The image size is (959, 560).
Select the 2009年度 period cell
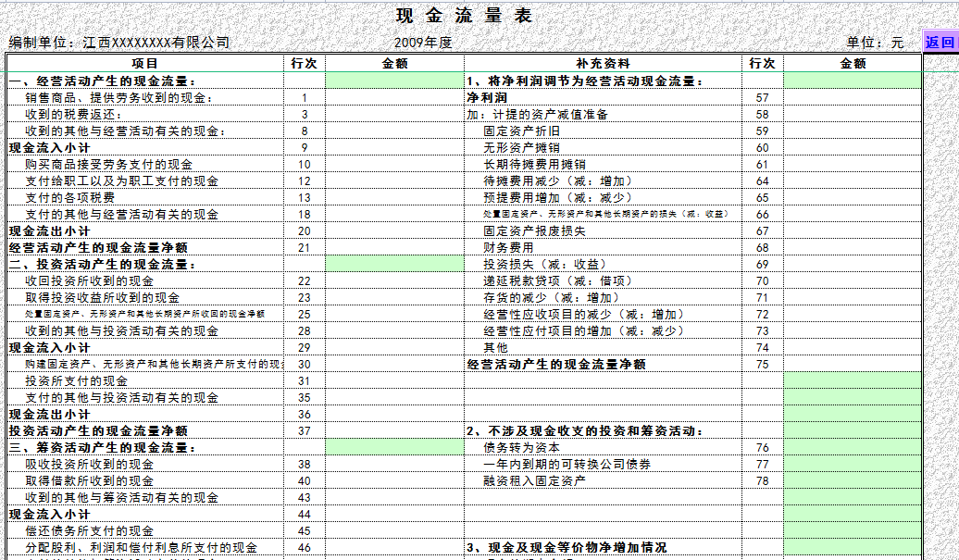pyautogui.click(x=423, y=43)
